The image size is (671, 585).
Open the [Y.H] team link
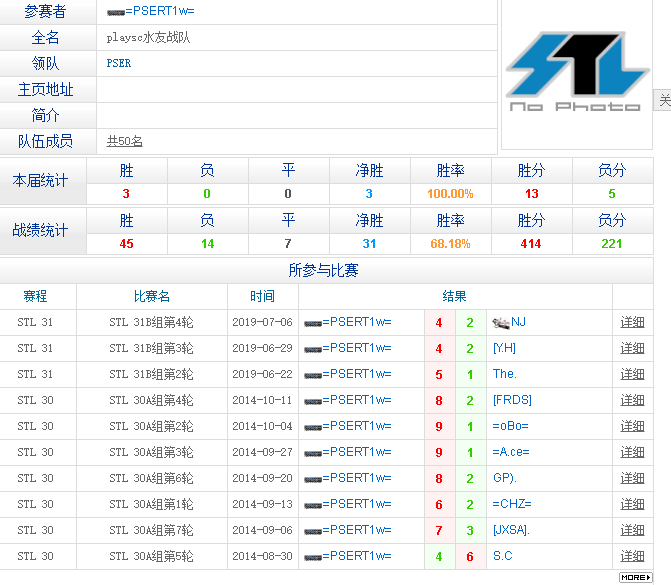[504, 348]
